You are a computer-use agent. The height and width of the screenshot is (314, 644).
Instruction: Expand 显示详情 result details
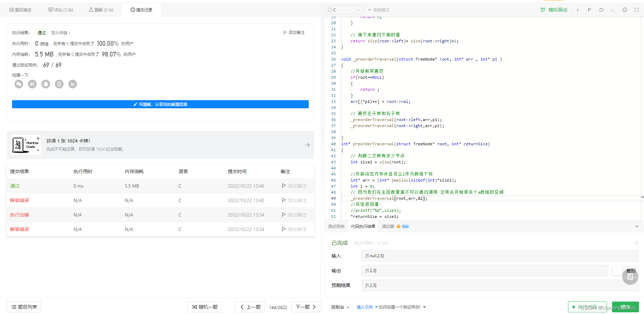click(x=61, y=33)
